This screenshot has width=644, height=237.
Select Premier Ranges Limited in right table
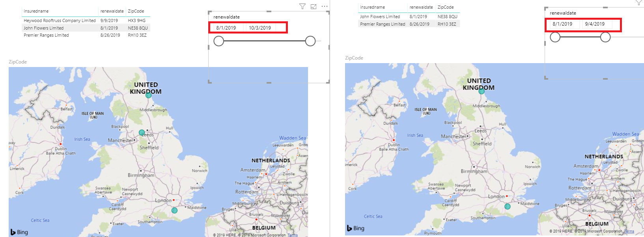click(x=383, y=24)
